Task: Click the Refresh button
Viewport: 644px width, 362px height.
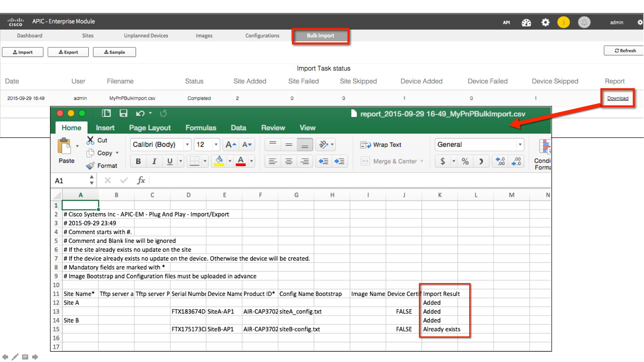Action: click(624, 50)
